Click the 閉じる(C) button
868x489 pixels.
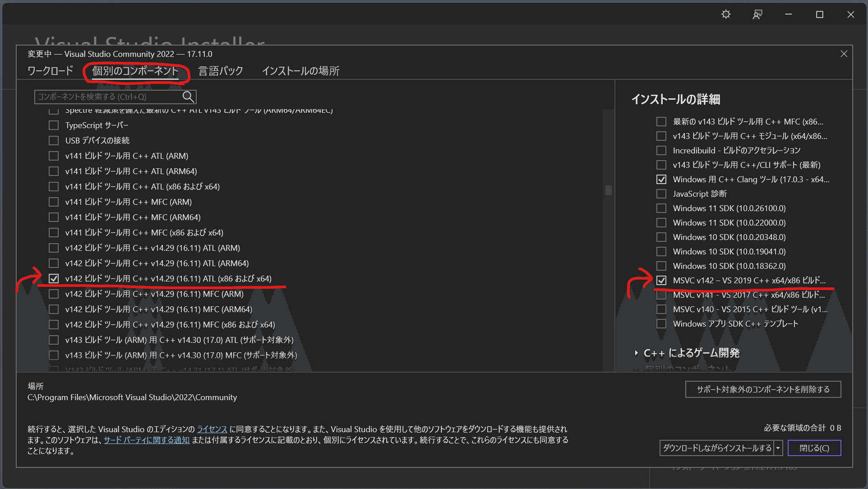coord(814,448)
